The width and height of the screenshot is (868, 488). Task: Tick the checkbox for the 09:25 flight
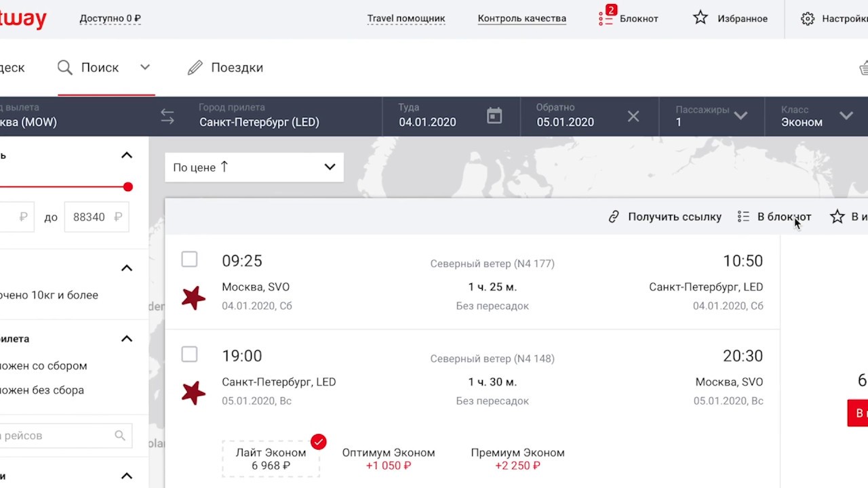[x=189, y=260]
